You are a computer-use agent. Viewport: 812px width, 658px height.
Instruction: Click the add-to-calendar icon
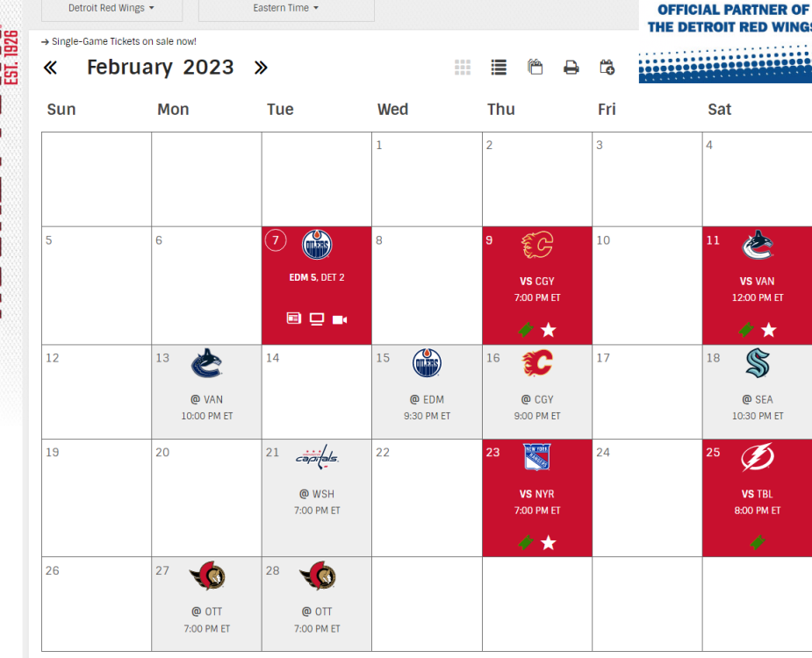607,68
